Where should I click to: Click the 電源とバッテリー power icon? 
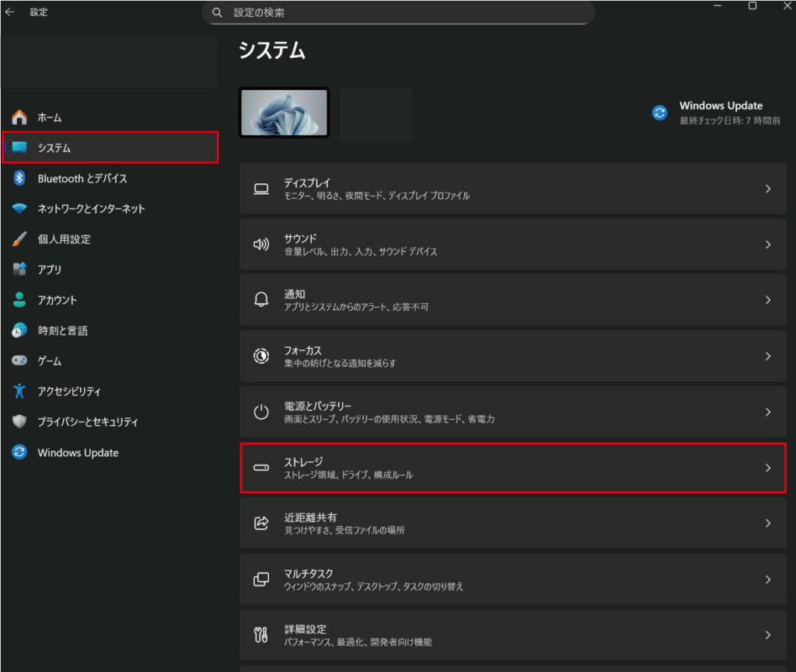[261, 412]
